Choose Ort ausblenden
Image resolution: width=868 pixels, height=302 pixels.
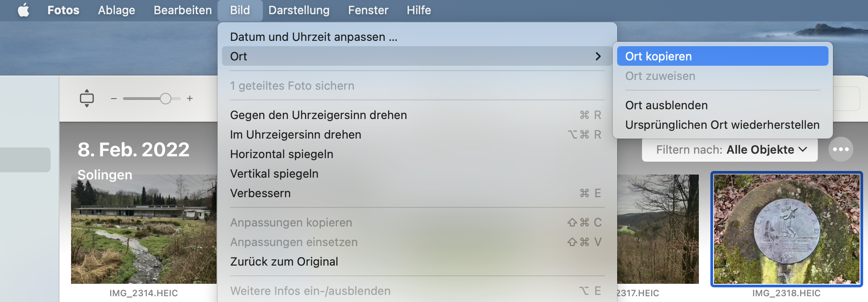[666, 105]
